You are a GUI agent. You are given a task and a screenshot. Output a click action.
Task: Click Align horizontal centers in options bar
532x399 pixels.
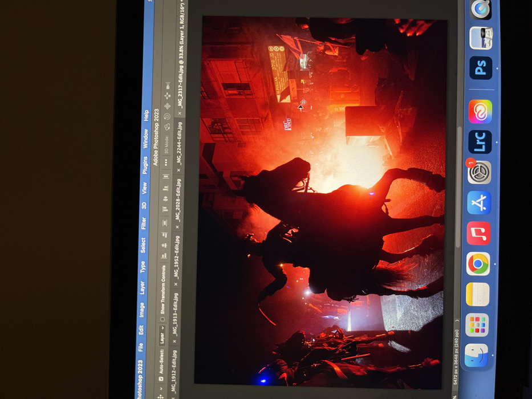165,245
